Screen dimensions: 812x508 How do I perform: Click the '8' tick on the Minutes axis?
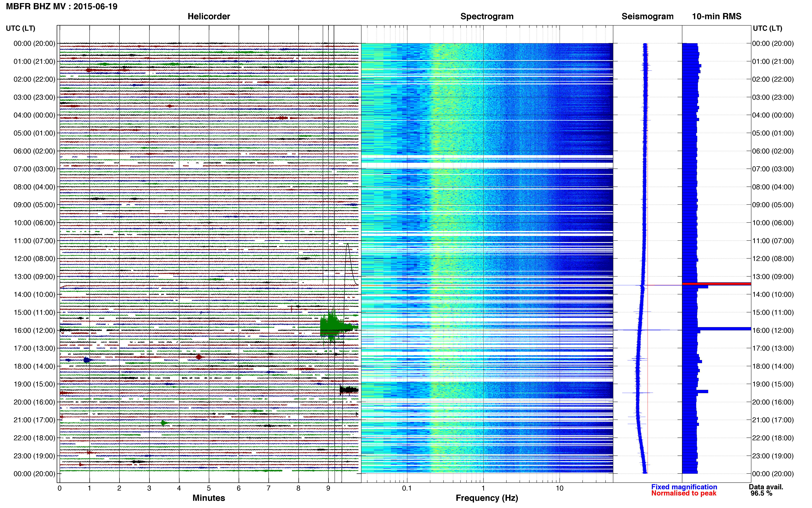tap(298, 488)
